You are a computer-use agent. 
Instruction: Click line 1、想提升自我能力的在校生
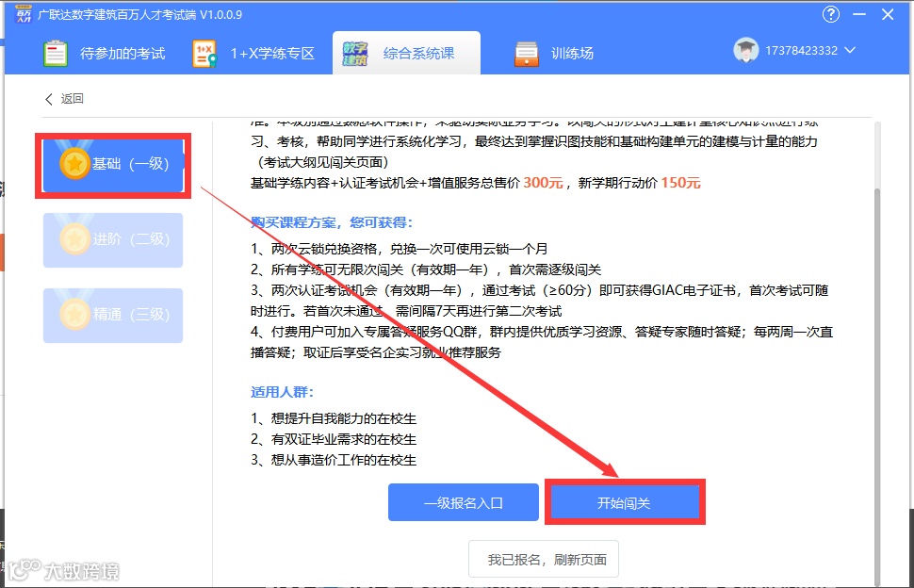(334, 419)
